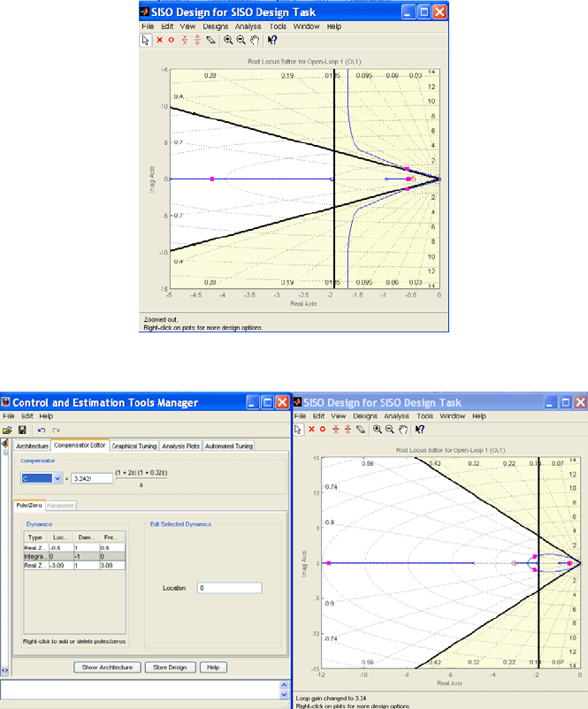This screenshot has width=588, height=709.
Task: Select add real zero tool in the 'Zoomed out' window
Action: pyautogui.click(x=171, y=41)
